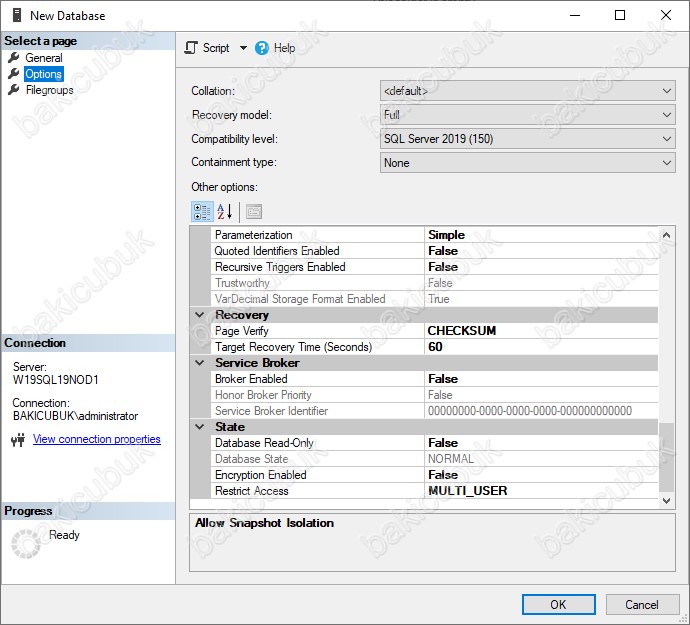Open the Collation dropdown

pyautogui.click(x=527, y=91)
